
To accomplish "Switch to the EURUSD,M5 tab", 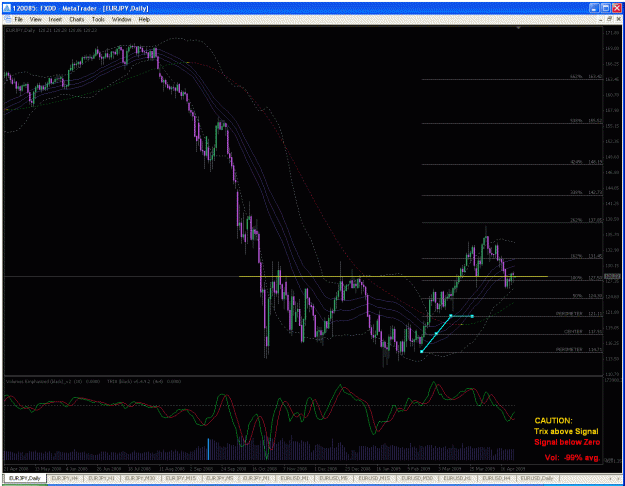I will [332, 478].
